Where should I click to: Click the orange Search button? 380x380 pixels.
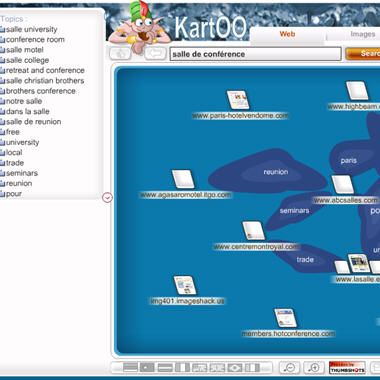(363, 53)
